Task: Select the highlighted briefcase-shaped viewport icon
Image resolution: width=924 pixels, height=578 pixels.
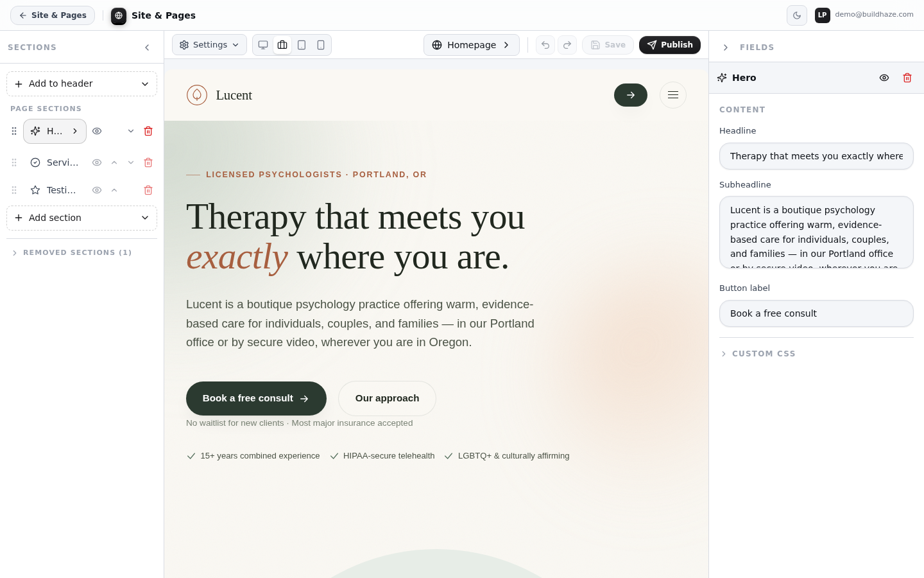Action: [x=282, y=45]
